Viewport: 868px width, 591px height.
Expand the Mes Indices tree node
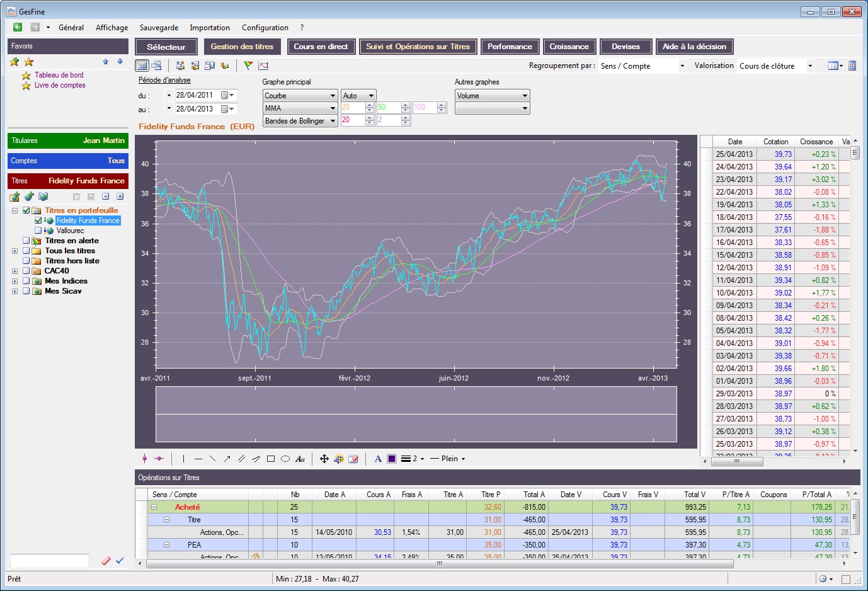tap(14, 281)
